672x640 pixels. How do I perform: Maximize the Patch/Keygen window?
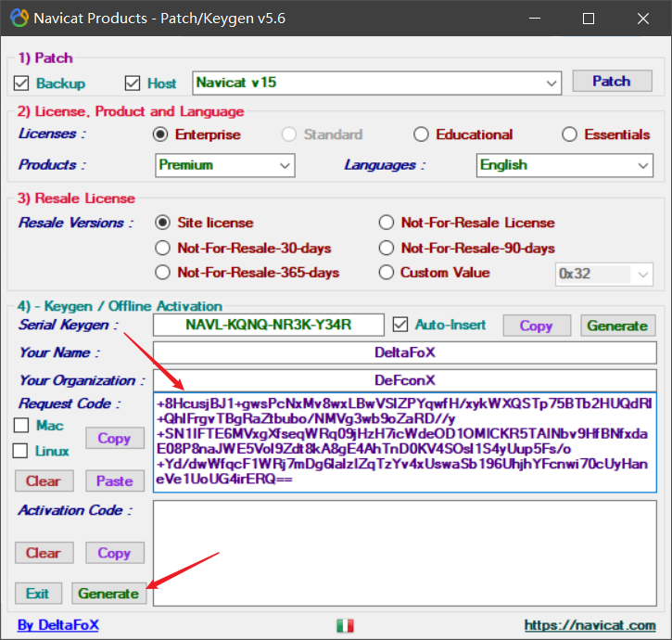(589, 19)
